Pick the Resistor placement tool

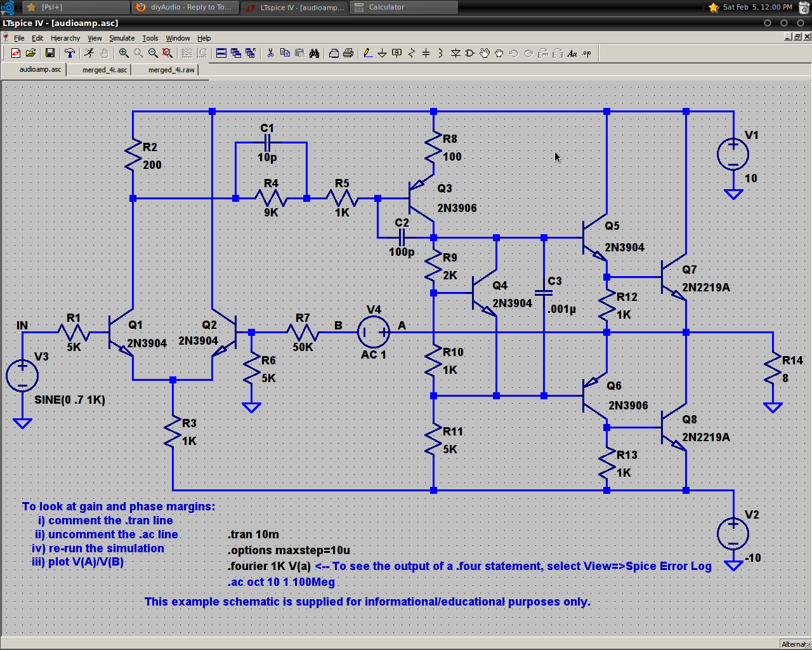pyautogui.click(x=412, y=53)
